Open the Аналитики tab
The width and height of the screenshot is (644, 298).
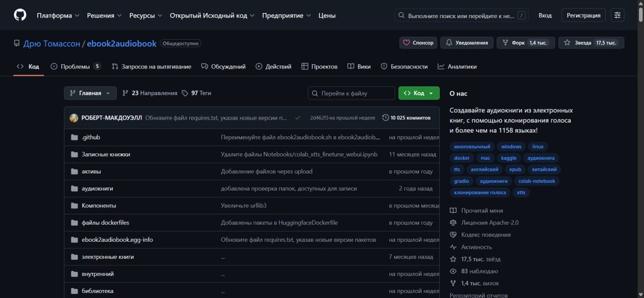coord(457,66)
